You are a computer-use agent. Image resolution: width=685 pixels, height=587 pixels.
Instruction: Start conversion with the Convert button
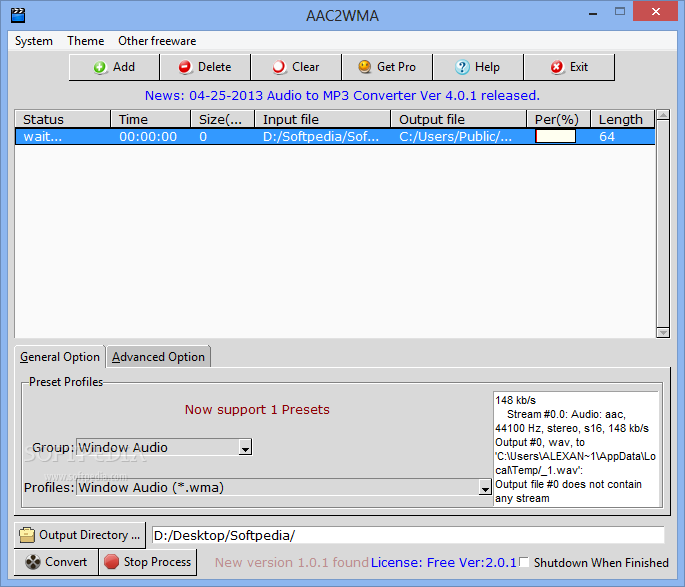click(x=57, y=562)
